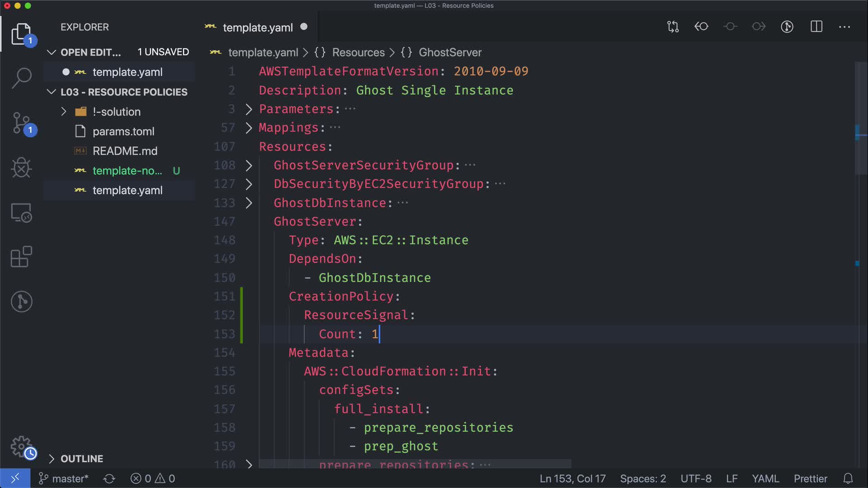Open the Extensions view
This screenshot has height=488, width=868.
21,257
